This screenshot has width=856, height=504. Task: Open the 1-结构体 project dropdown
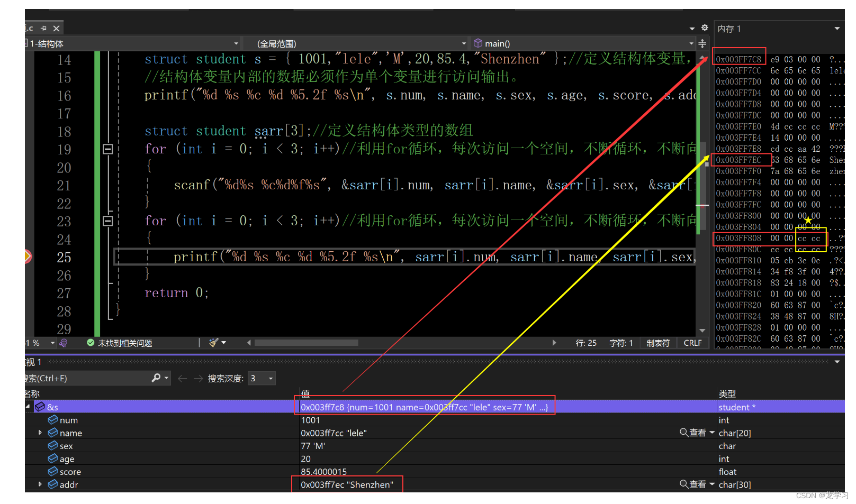[x=236, y=43]
